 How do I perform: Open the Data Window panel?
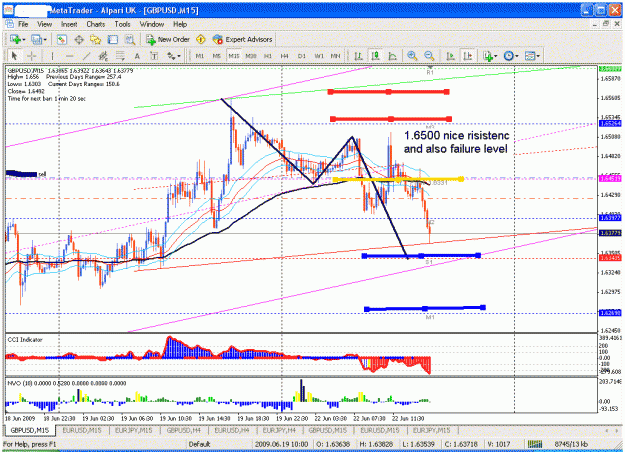tap(79, 39)
